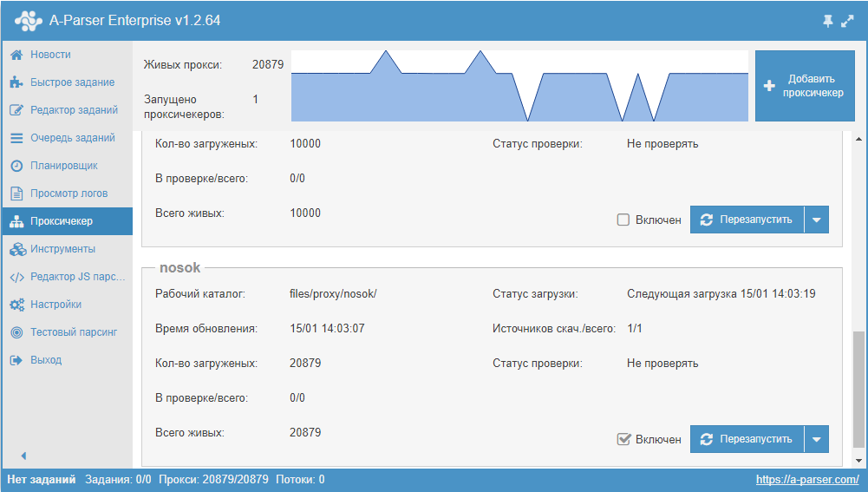Click Добавить проксичекер
This screenshot has height=492, width=868.
pos(805,86)
